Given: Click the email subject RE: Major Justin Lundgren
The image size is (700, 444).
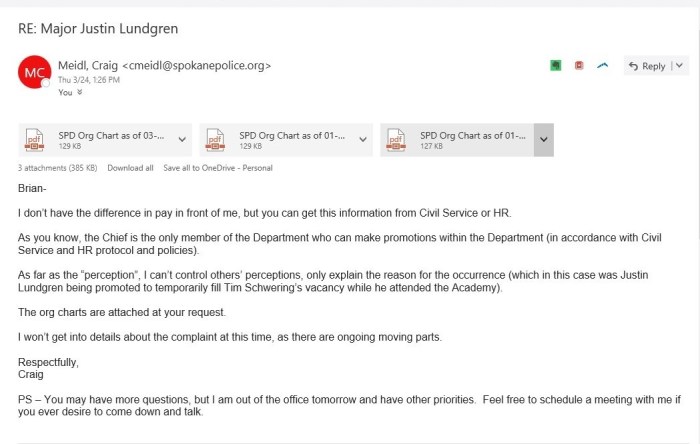Looking at the screenshot, I should [x=98, y=28].
